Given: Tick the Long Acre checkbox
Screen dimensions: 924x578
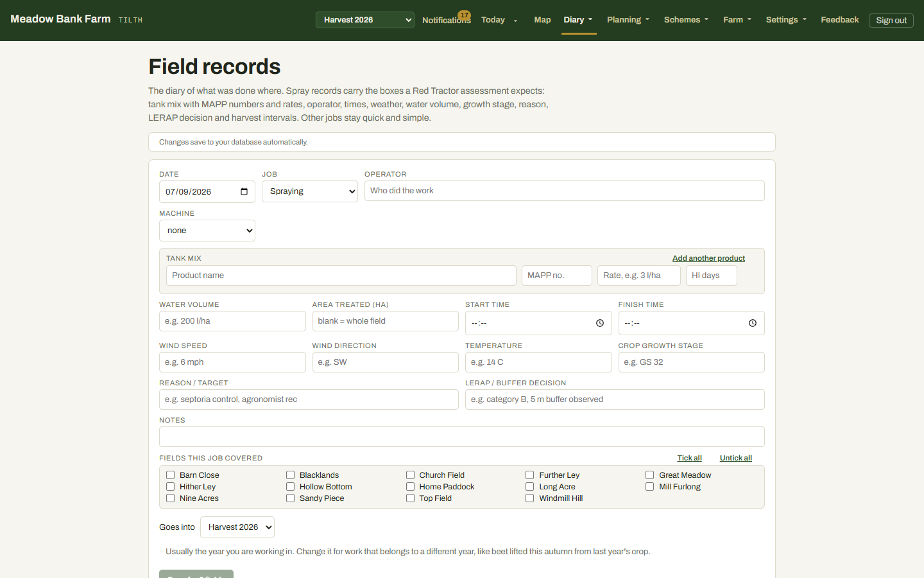Looking at the screenshot, I should pos(530,487).
